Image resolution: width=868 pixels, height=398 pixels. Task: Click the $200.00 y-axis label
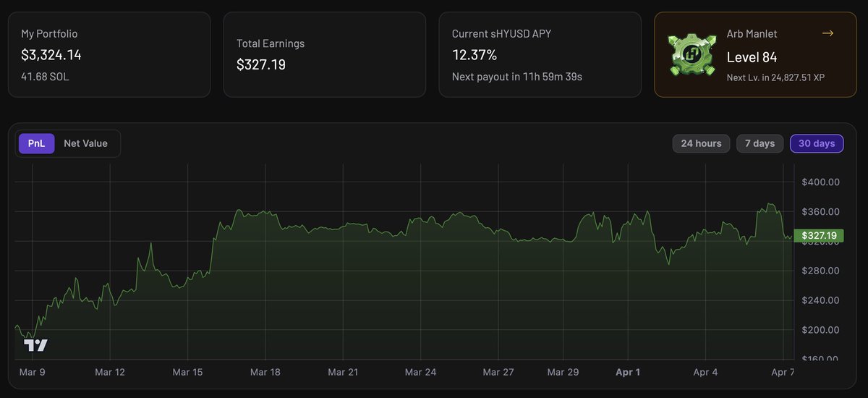coord(820,330)
